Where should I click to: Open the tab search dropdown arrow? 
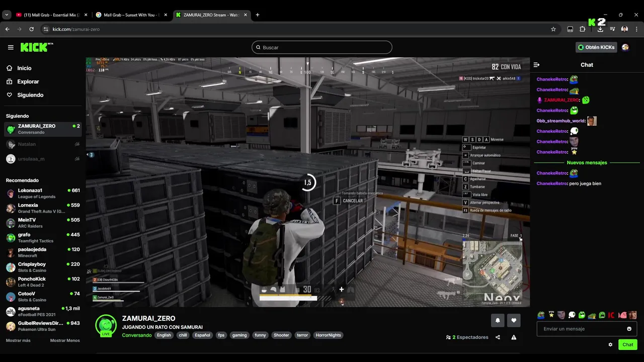pyautogui.click(x=7, y=15)
